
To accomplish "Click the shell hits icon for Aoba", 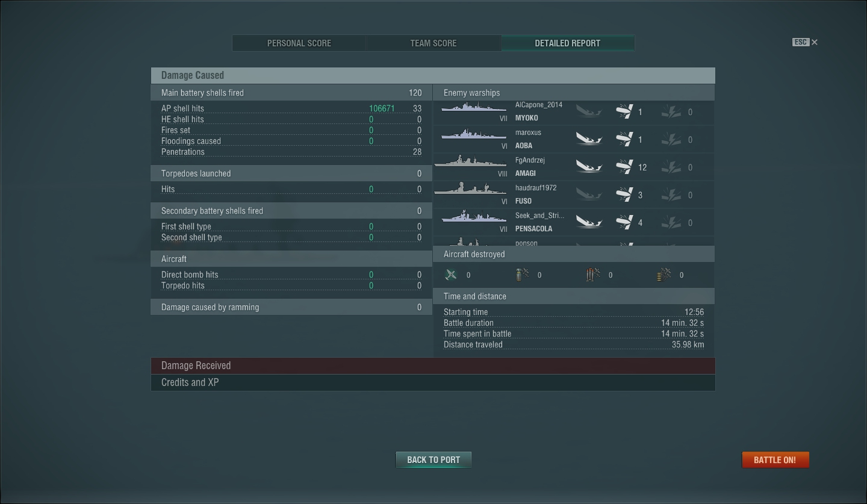I will point(624,139).
